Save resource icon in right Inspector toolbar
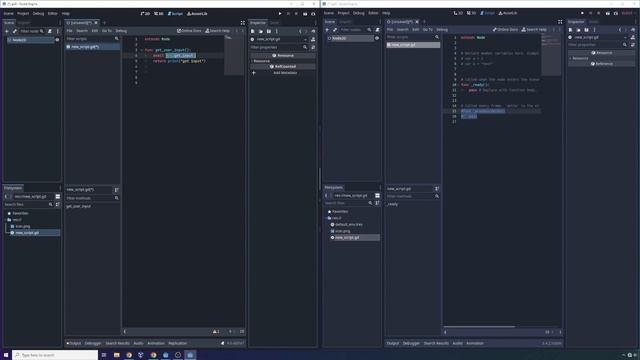Image resolution: width=640 pixels, height=360 pixels. [586, 30]
